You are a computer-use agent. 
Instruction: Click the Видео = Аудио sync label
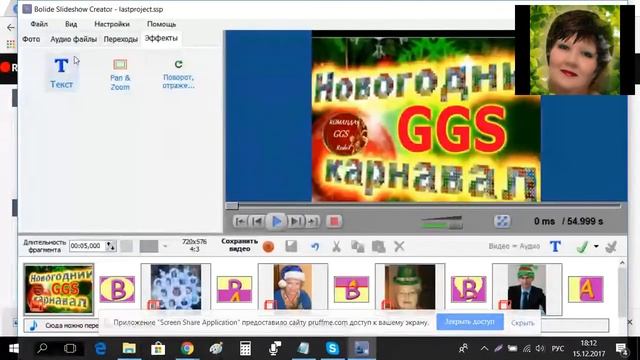(x=514, y=246)
